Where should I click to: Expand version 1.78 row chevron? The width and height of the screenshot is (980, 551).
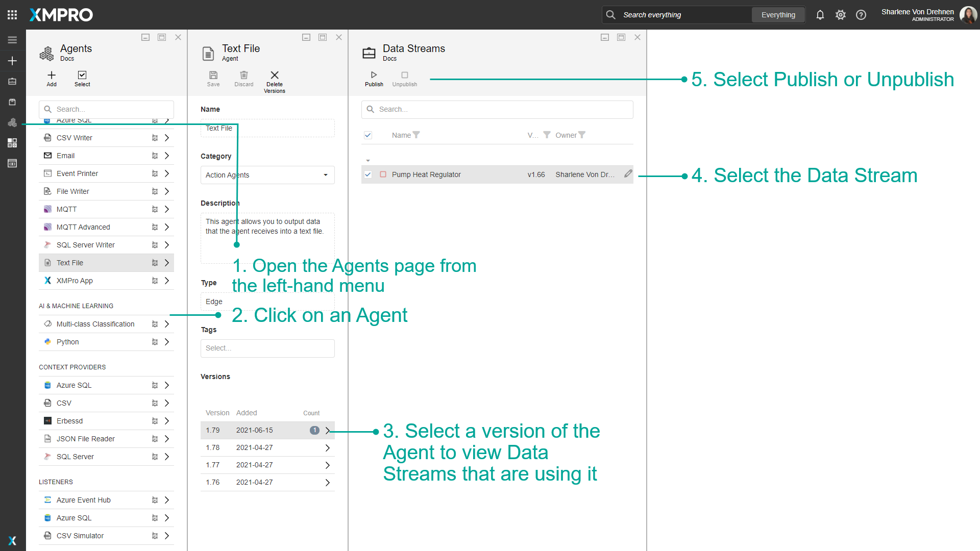click(327, 448)
